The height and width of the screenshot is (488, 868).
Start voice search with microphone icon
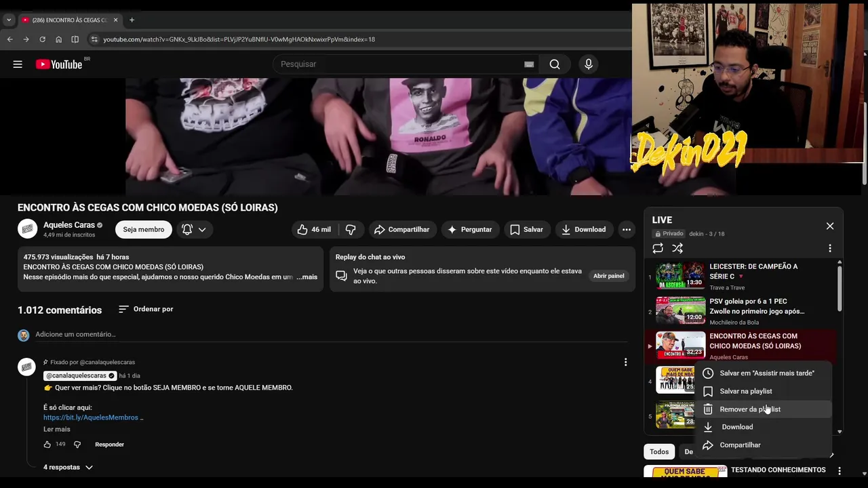589,64
